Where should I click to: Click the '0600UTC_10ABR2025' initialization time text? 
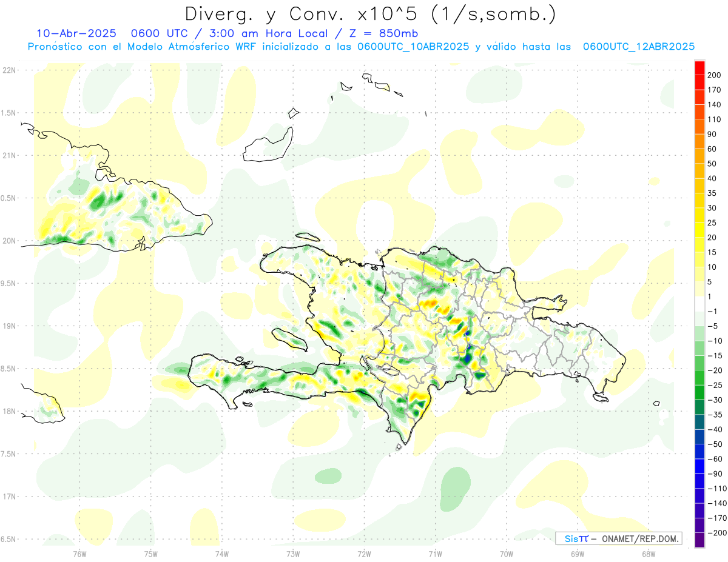tap(413, 47)
